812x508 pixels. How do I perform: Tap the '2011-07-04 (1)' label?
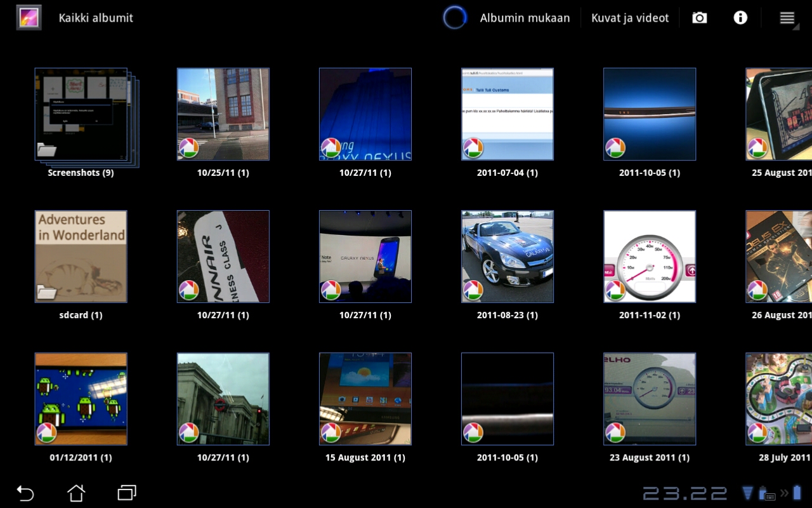[x=507, y=173]
